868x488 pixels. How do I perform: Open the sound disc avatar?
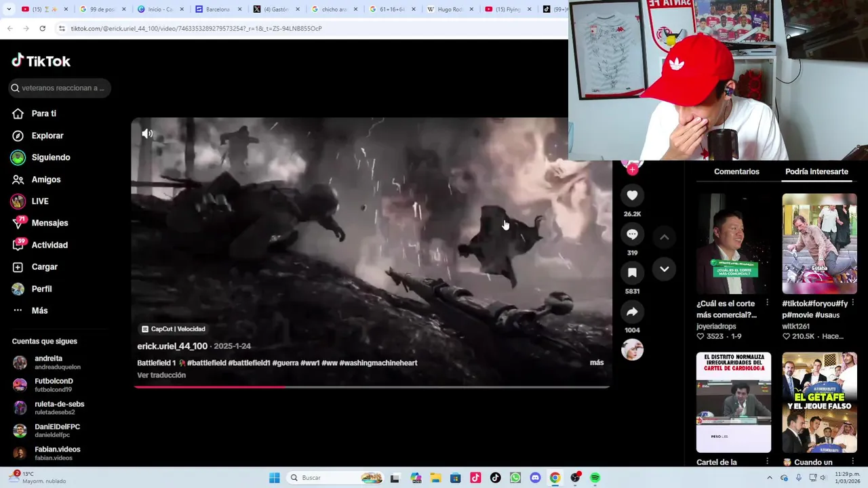click(632, 350)
